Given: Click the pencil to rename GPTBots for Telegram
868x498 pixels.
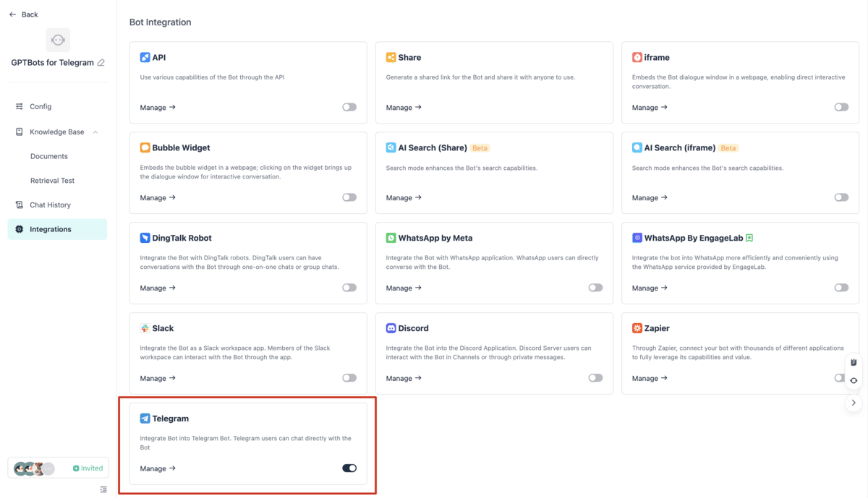Looking at the screenshot, I should (x=102, y=62).
